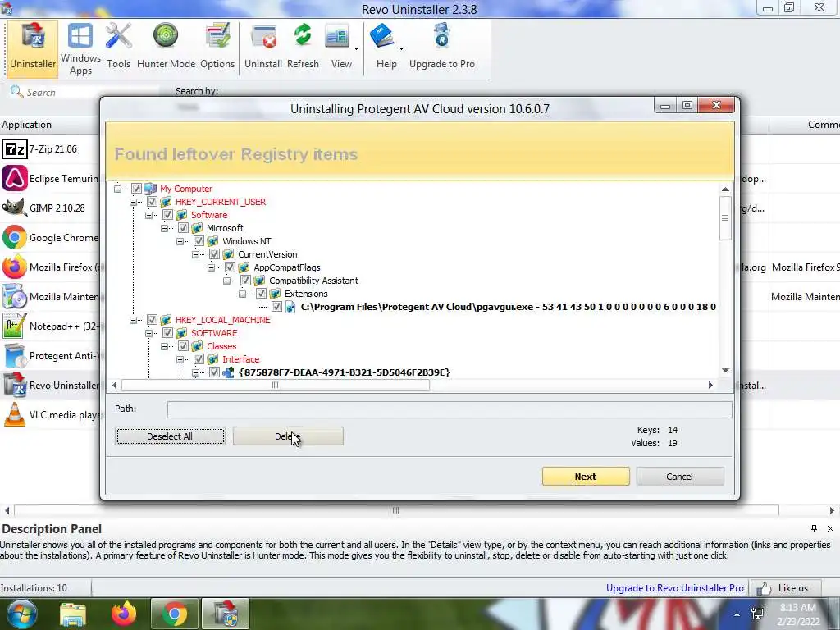Open Upgrade to Revo Uninstaller Pro link
Image resolution: width=840 pixels, height=630 pixels.
pos(675,588)
